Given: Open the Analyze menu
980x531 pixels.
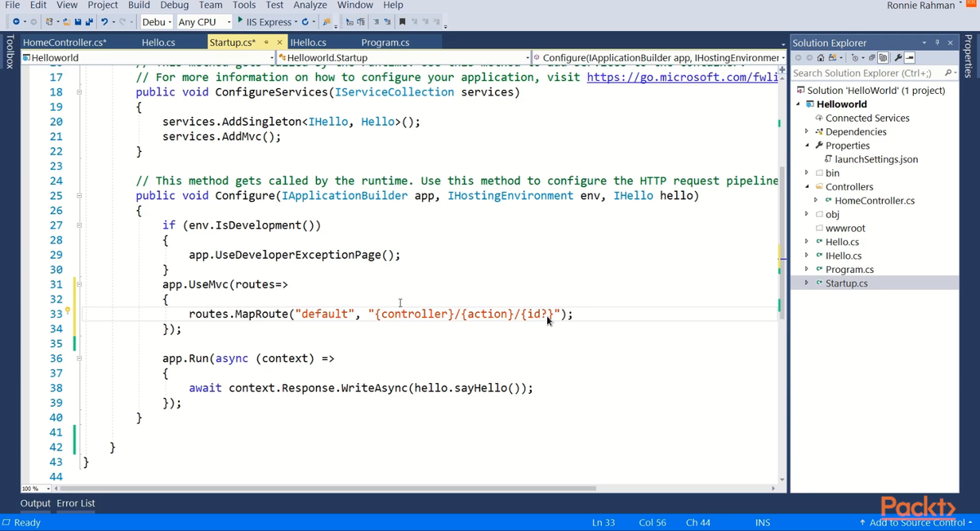Looking at the screenshot, I should [x=310, y=5].
